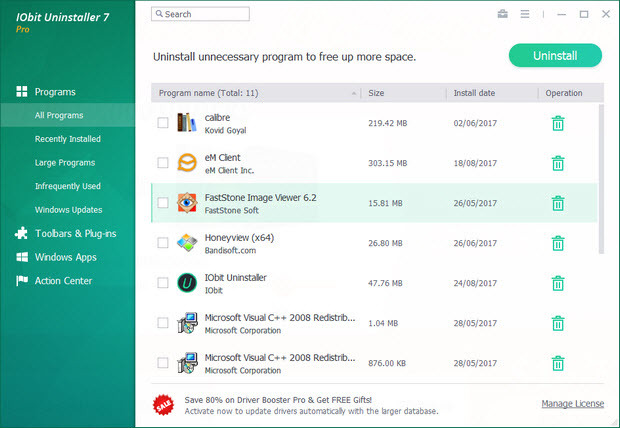Click the installer icon of 1.04 MB Visual C++
Screen dimensions: 620x428
[x=187, y=323]
